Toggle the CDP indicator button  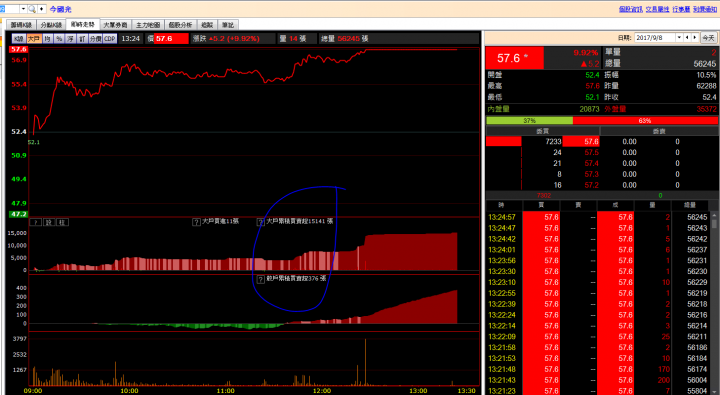coord(110,39)
